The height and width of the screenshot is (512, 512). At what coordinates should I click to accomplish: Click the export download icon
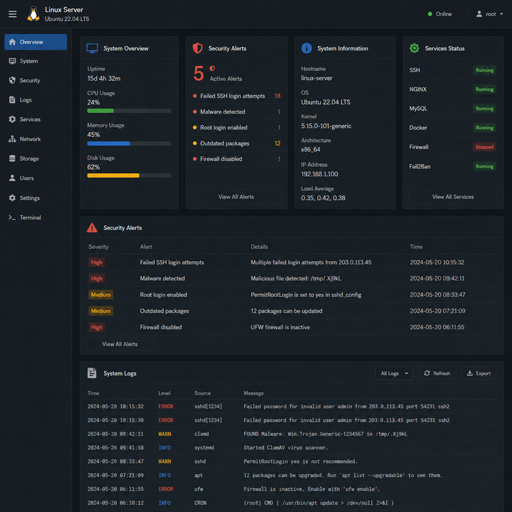point(470,373)
